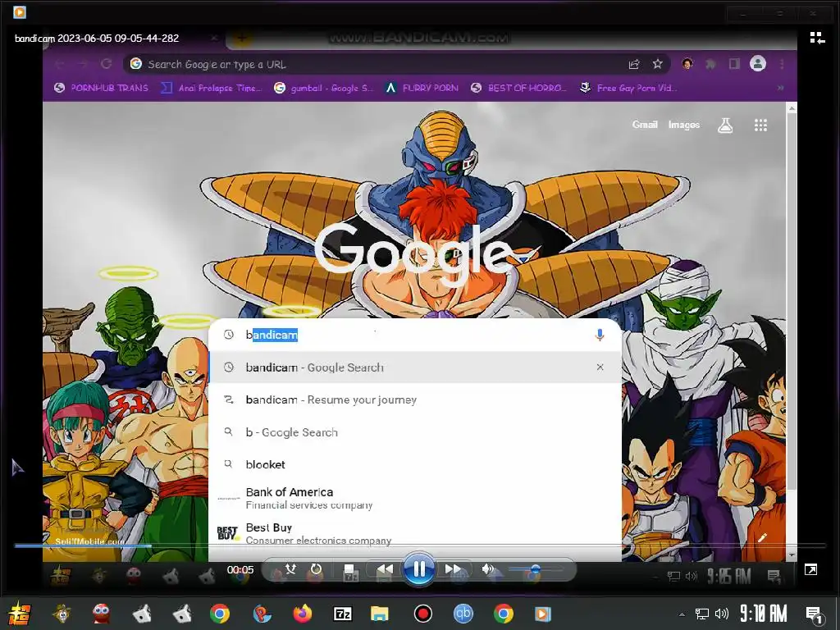This screenshot has width=840, height=630.
Task: Choose bandicam - Resume your journey suggestion
Action: click(x=414, y=399)
